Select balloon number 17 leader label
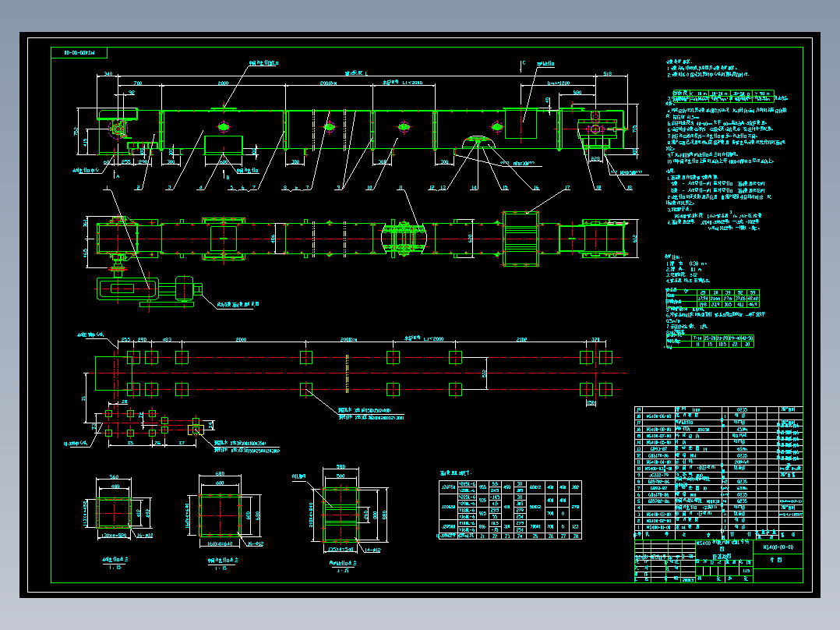The height and width of the screenshot is (630, 840). [x=566, y=188]
